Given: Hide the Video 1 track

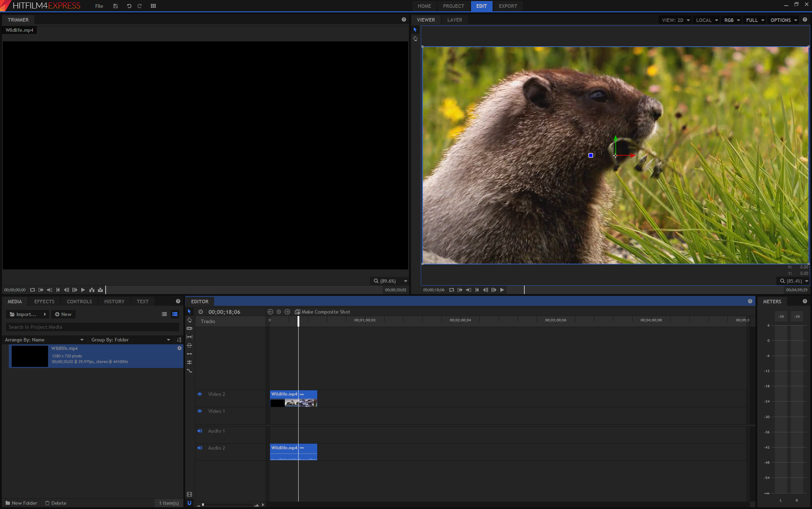Looking at the screenshot, I should coord(200,411).
